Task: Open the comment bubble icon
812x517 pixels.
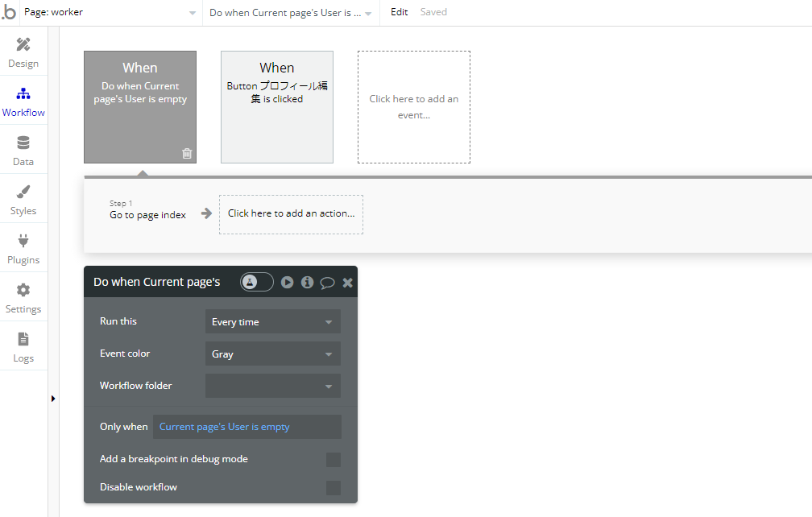Action: pos(327,283)
